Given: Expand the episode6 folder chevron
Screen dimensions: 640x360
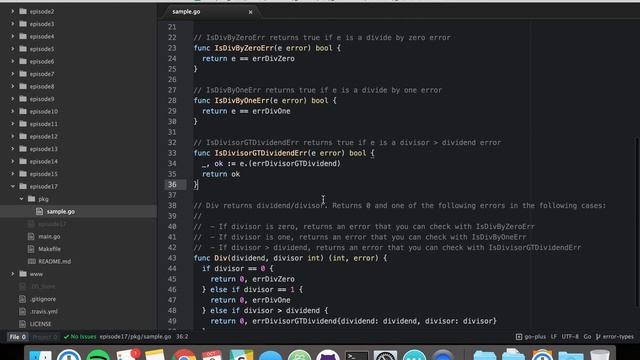Looking at the screenshot, I should (13, 61).
